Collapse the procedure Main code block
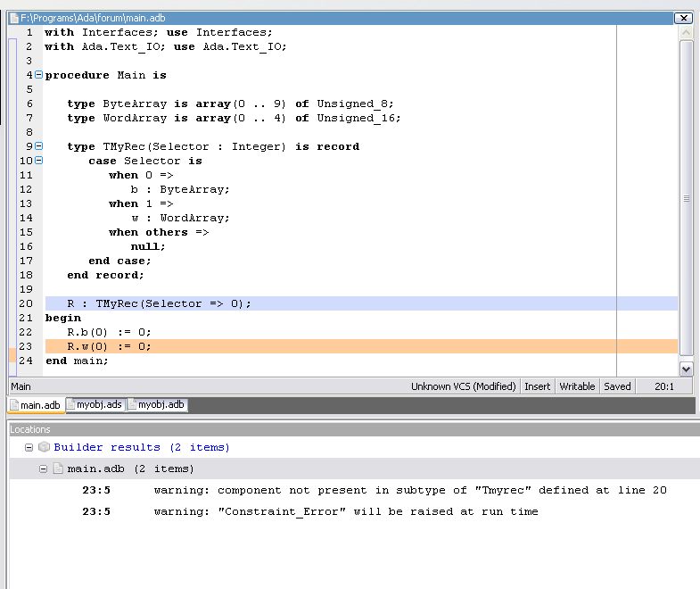Screen dimensions: 700x589 38,75
